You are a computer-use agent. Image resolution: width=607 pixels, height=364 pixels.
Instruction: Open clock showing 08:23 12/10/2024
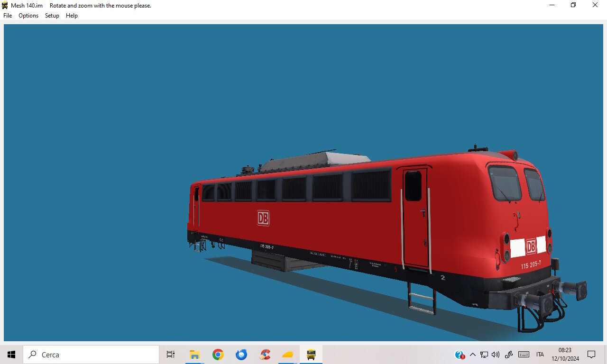tap(564, 355)
